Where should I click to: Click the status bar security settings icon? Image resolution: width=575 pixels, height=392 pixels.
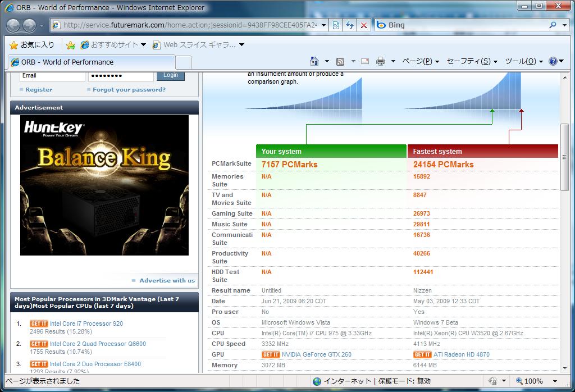[492, 381]
